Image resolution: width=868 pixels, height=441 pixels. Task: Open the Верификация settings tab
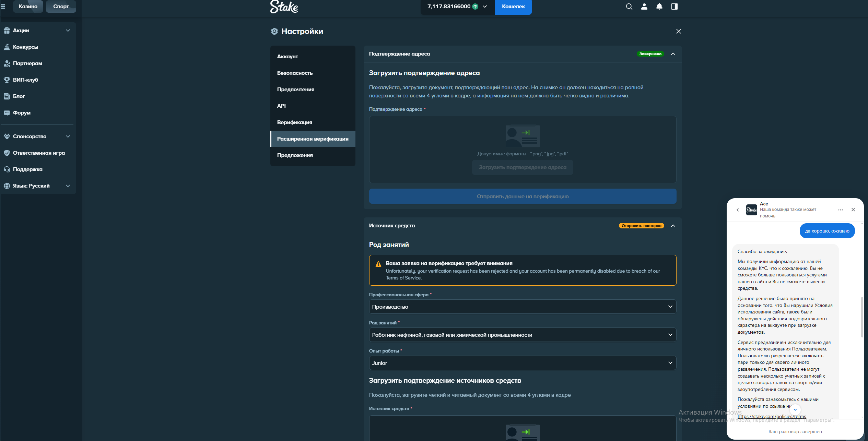pyautogui.click(x=313, y=122)
